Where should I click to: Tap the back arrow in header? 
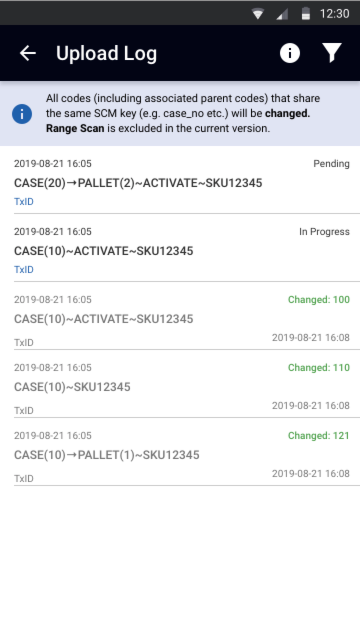click(x=28, y=53)
